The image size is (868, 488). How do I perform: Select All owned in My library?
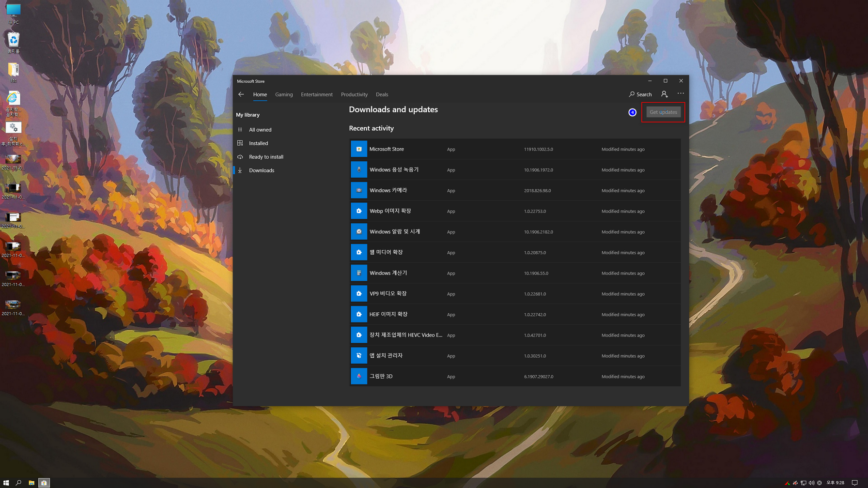tap(260, 130)
